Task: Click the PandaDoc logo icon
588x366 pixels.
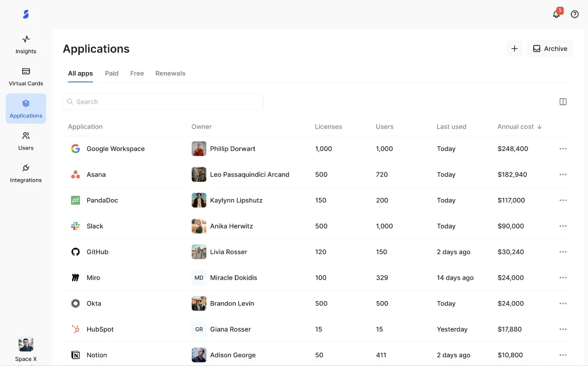Action: (x=75, y=200)
